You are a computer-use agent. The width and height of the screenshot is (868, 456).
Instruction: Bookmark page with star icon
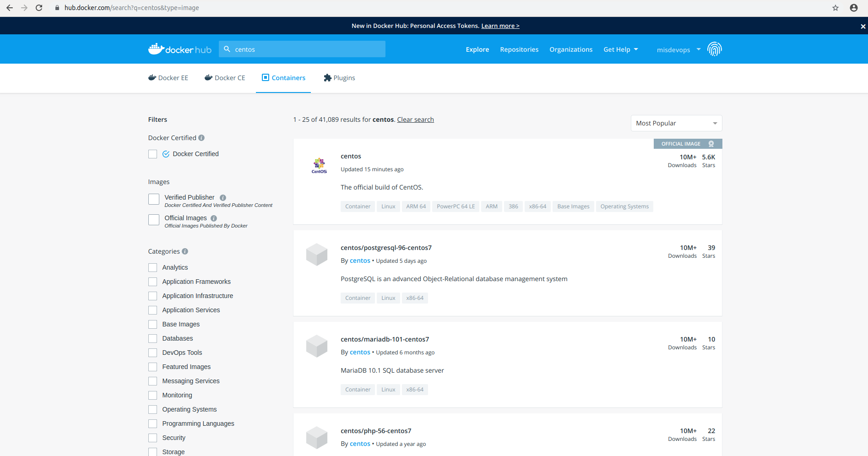point(835,8)
